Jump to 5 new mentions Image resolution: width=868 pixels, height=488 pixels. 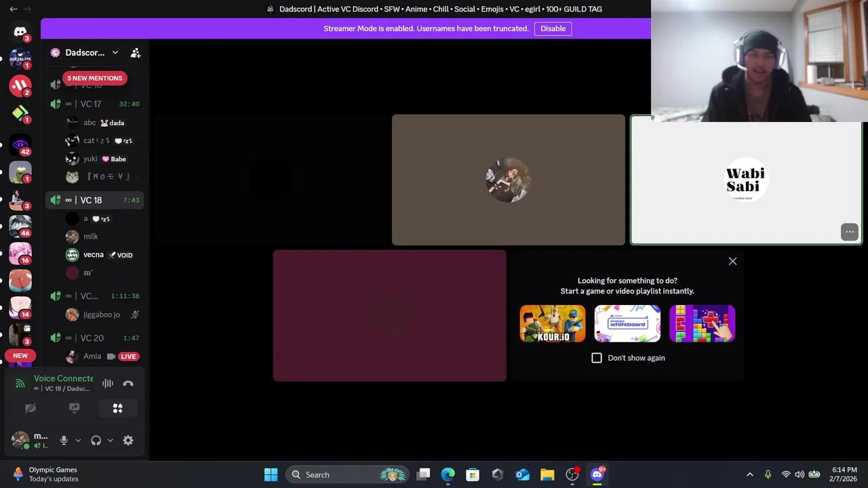94,78
